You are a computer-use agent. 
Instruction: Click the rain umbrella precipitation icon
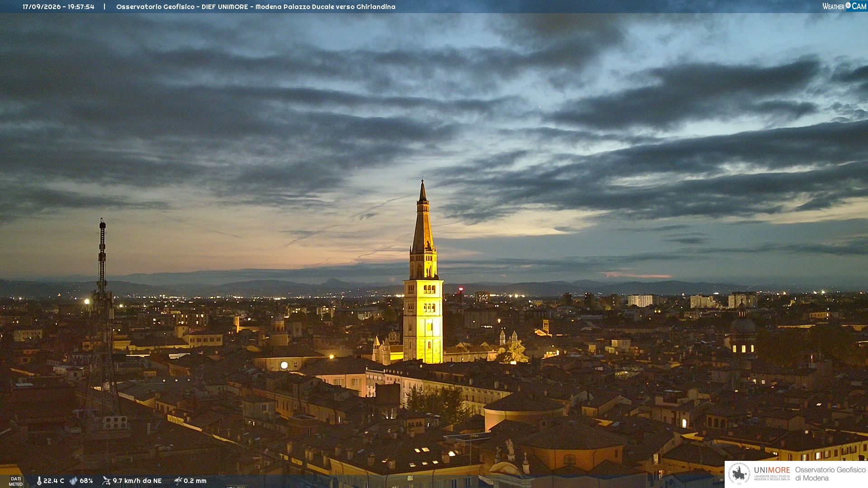click(x=178, y=481)
